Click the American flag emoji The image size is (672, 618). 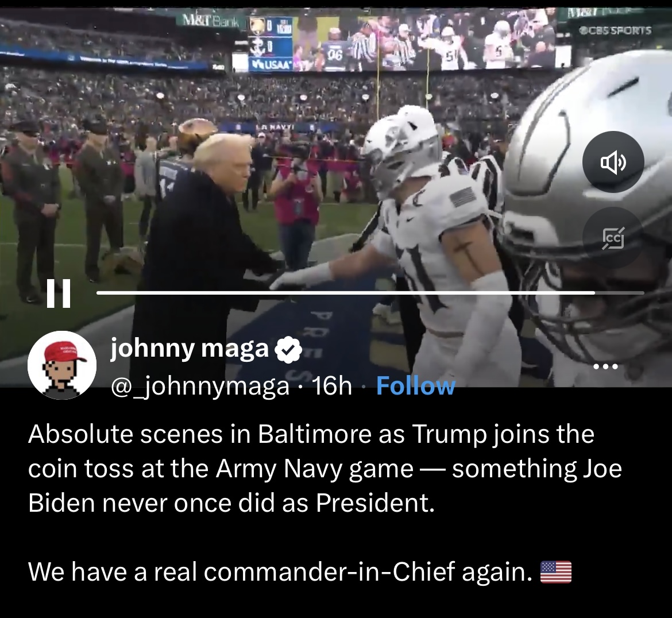click(x=556, y=572)
